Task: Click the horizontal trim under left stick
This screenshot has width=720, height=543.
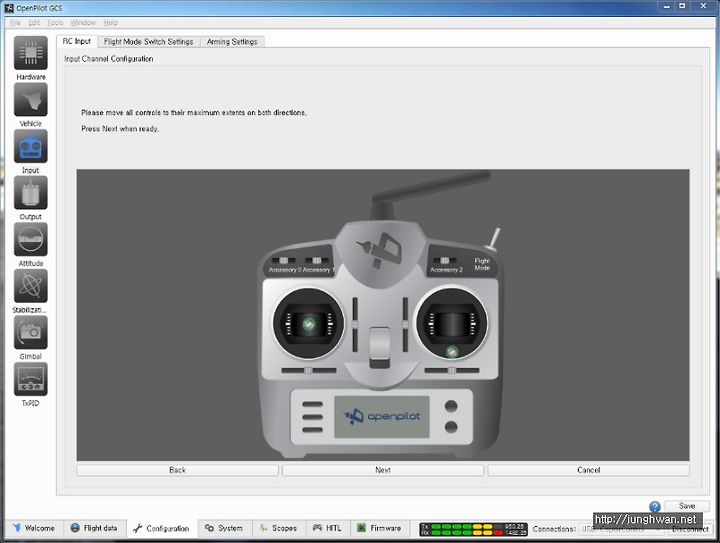Action: (x=309, y=370)
